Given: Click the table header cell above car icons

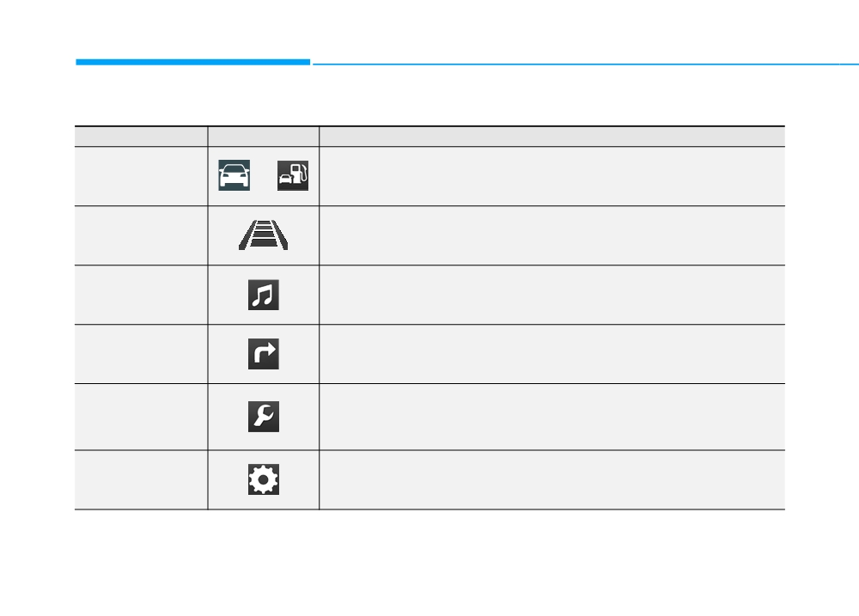Looking at the screenshot, I should click(x=264, y=137).
